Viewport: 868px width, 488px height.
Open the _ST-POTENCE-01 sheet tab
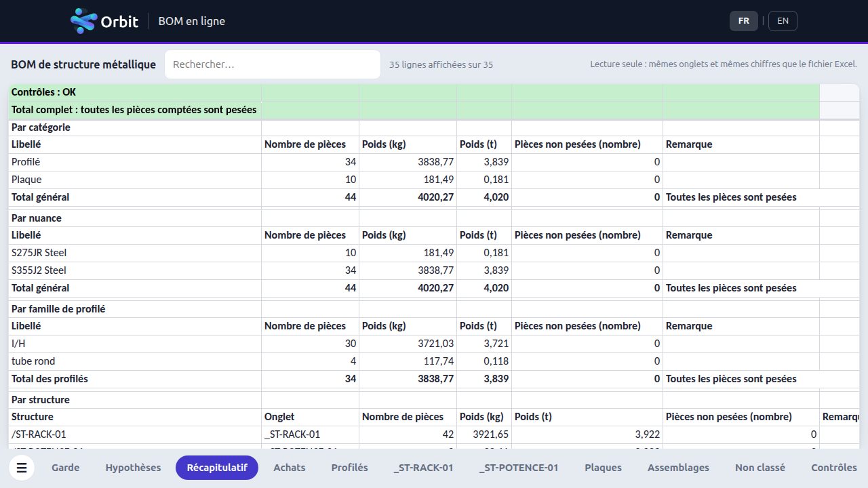pyautogui.click(x=519, y=468)
